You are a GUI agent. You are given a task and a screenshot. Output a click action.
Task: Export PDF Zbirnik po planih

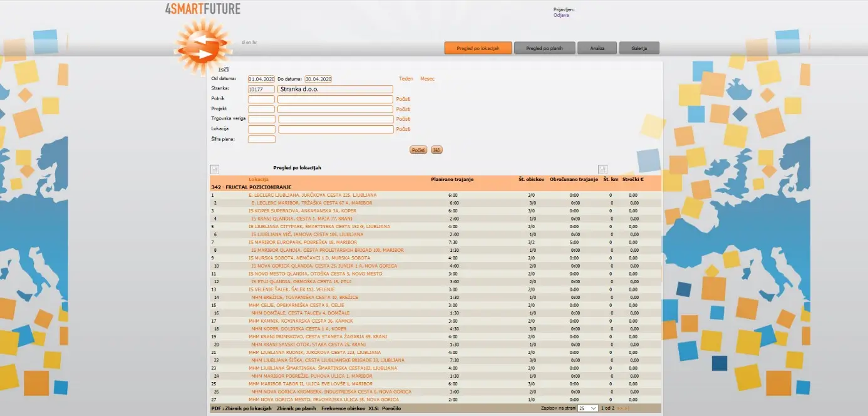click(296, 408)
